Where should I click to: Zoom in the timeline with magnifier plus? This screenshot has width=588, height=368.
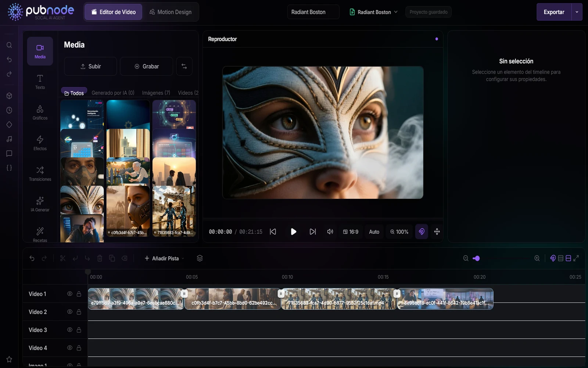point(537,258)
